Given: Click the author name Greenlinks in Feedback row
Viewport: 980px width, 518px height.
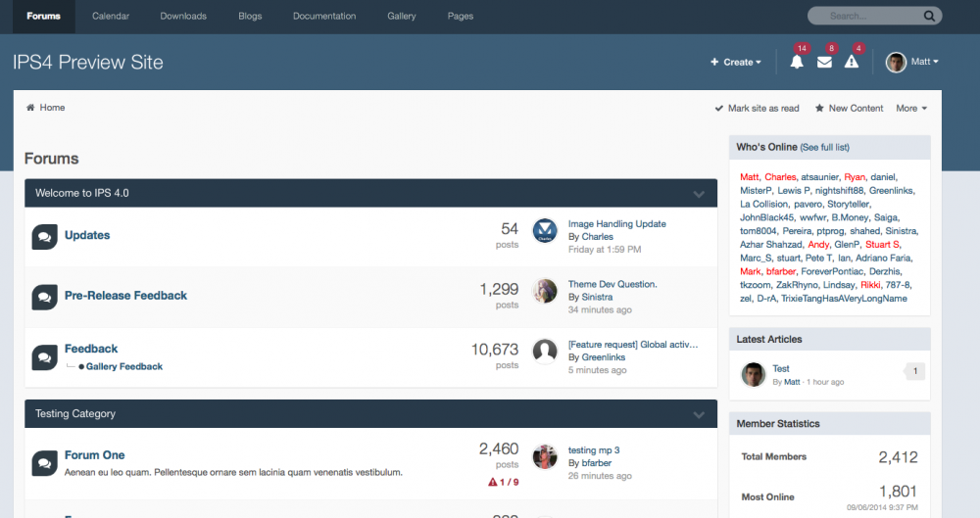Looking at the screenshot, I should (603, 357).
